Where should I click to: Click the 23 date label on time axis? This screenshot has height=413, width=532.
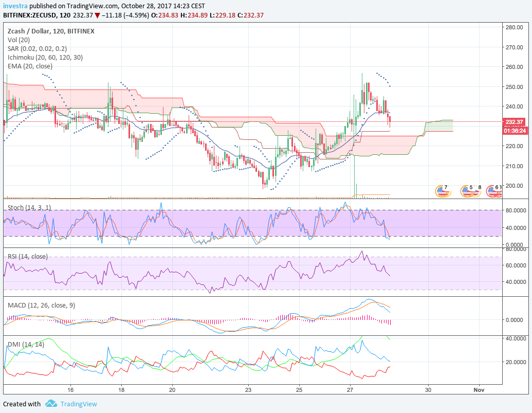tap(248, 390)
